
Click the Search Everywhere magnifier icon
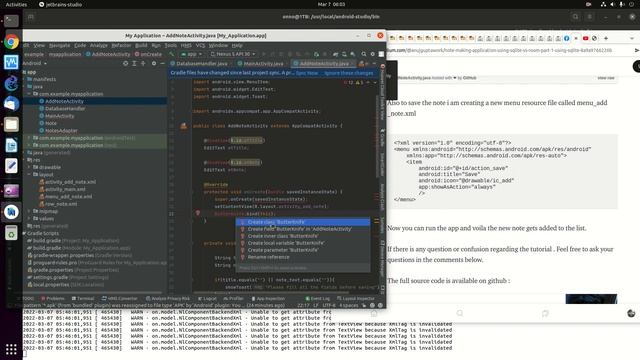[x=364, y=54]
